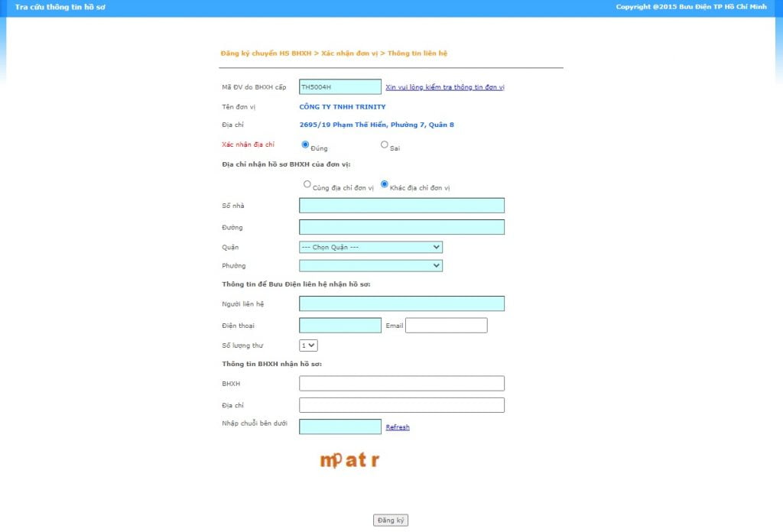783x532 pixels.
Task: Choose "Cùng địa chỉ đơn vị" option
Action: click(307, 184)
